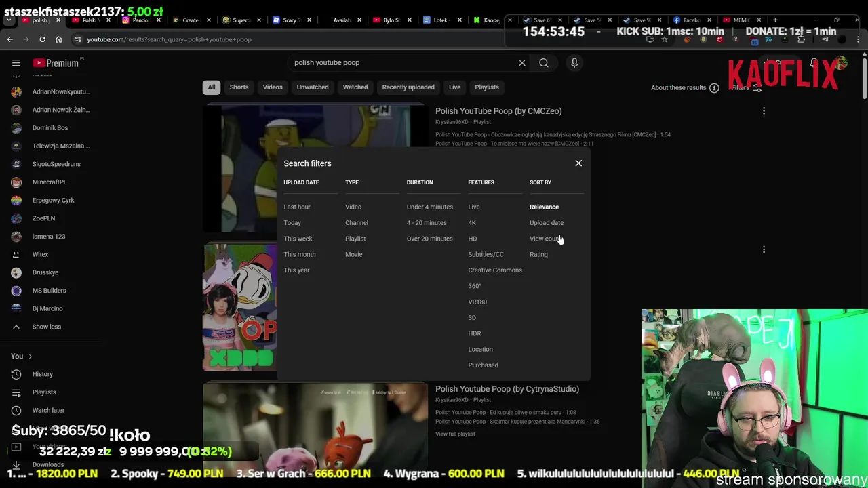Screen dimensions: 868x488
Task: Filter duration Under 4 minutes
Action: tap(429, 207)
